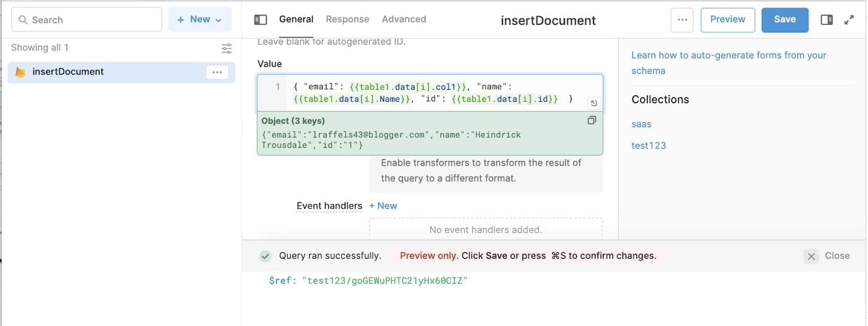The image size is (868, 326).
Task: Click the Firebase icon of insertDocument
Action: coord(20,72)
